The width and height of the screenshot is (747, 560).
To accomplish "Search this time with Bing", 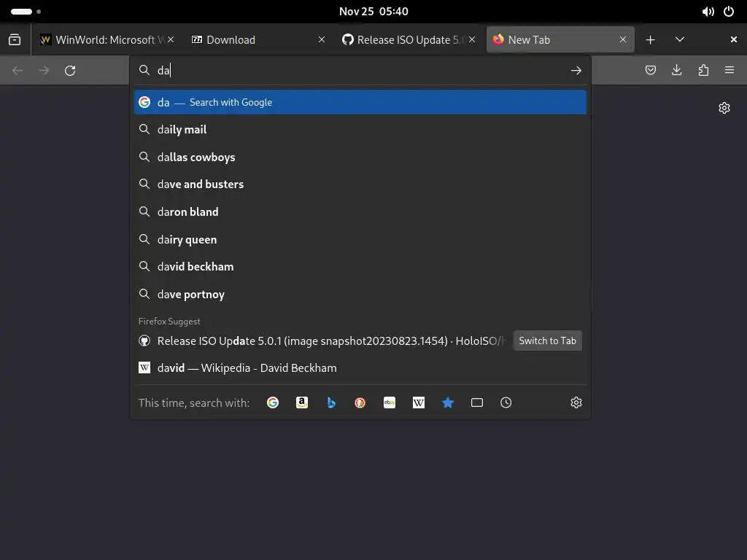I will [x=331, y=402].
